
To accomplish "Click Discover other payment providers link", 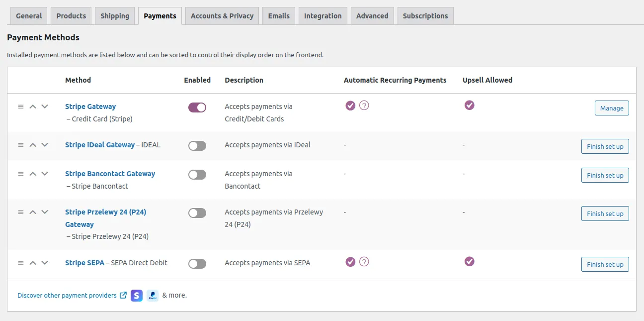I will 67,295.
